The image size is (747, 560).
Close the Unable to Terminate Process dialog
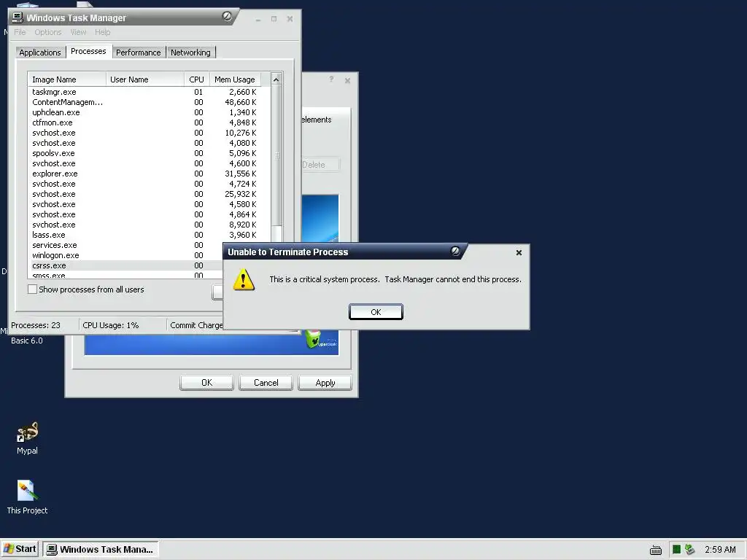pyautogui.click(x=519, y=252)
